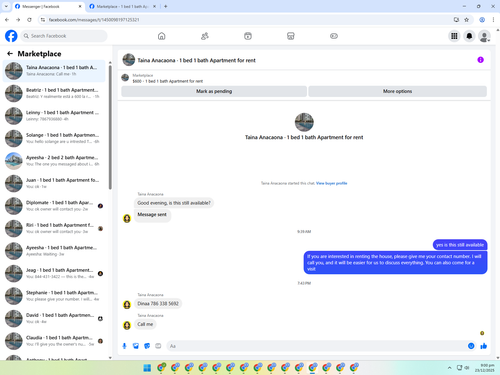Open the emoji picker in message box
The height and width of the screenshot is (375, 500).
[x=471, y=346]
